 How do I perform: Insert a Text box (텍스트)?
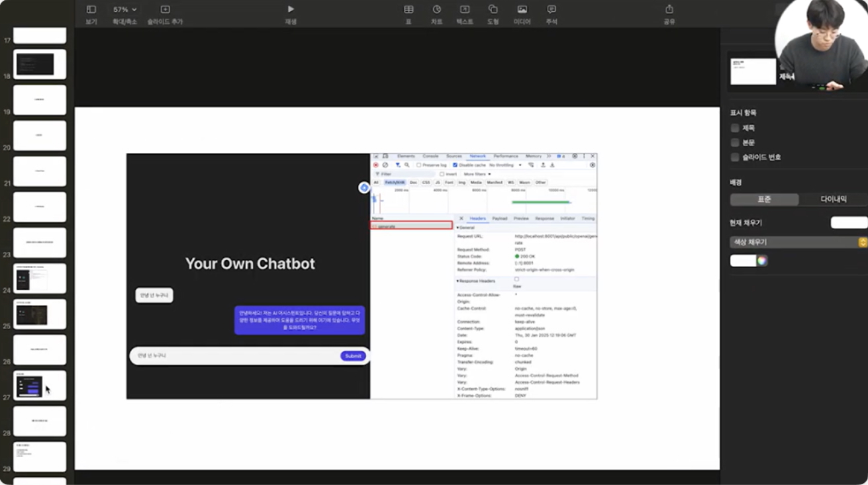pos(465,10)
